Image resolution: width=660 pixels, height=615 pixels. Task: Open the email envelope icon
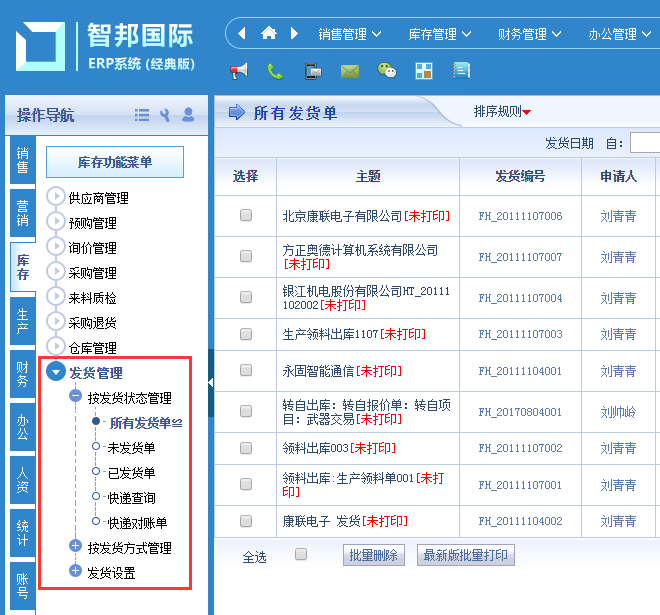pos(349,71)
